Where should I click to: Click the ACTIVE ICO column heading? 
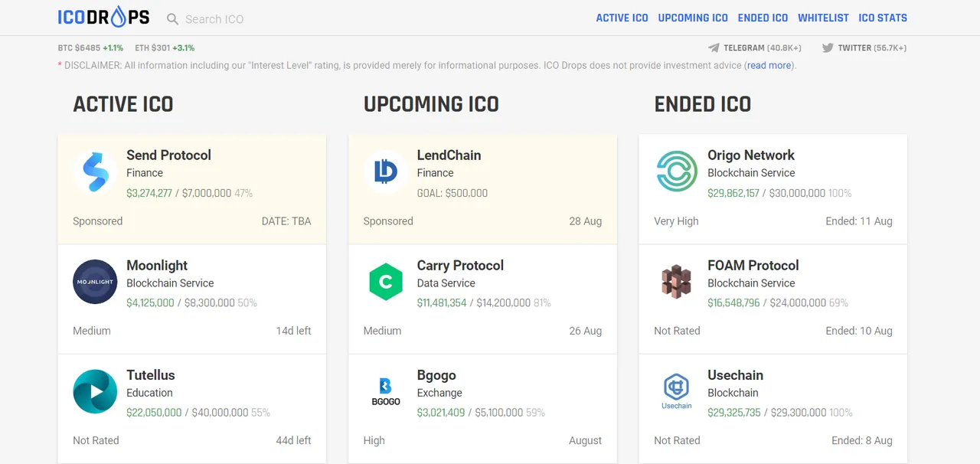tap(123, 105)
